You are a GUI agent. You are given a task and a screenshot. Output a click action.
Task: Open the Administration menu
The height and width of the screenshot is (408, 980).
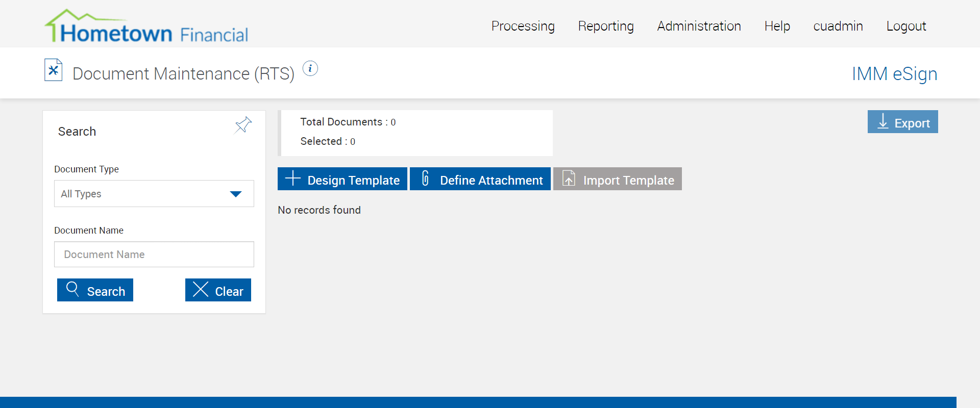699,26
